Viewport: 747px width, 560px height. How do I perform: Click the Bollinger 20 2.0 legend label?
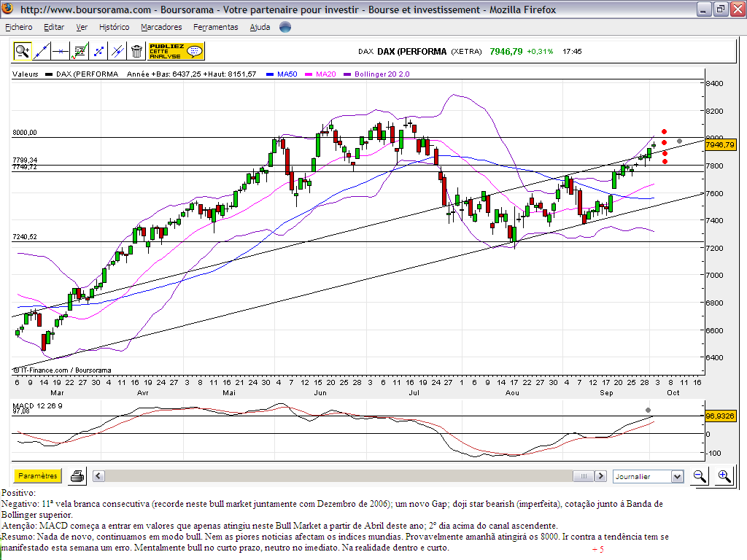pyautogui.click(x=382, y=74)
